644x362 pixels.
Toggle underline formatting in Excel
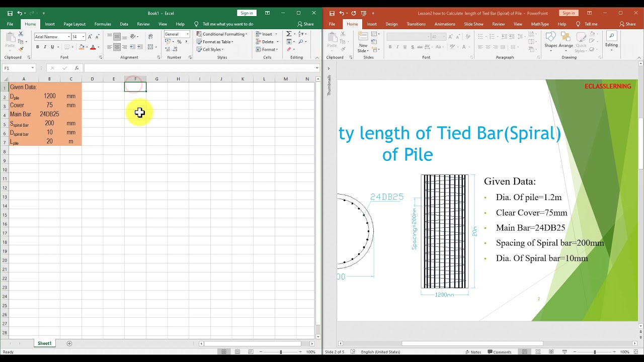pyautogui.click(x=52, y=47)
